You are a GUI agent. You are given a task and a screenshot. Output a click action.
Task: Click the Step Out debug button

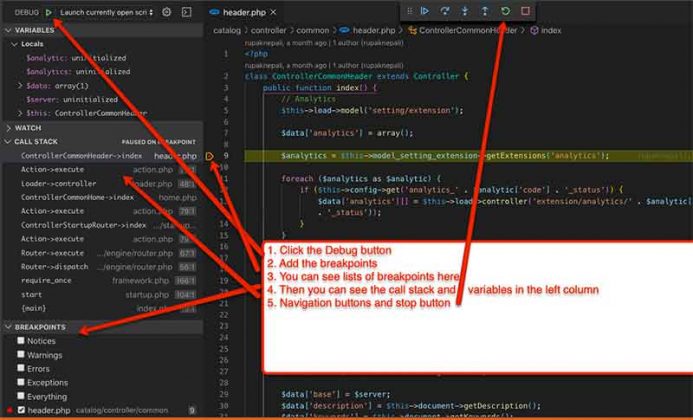(x=485, y=11)
